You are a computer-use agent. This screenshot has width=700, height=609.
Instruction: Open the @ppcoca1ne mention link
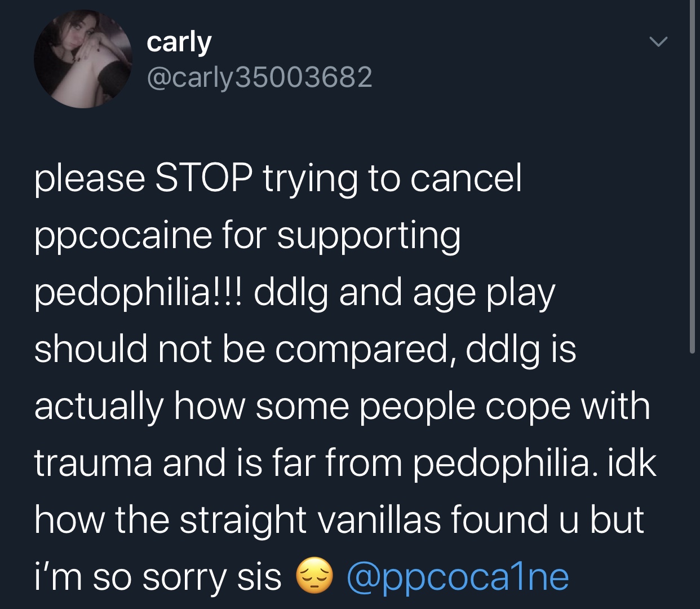[458, 577]
